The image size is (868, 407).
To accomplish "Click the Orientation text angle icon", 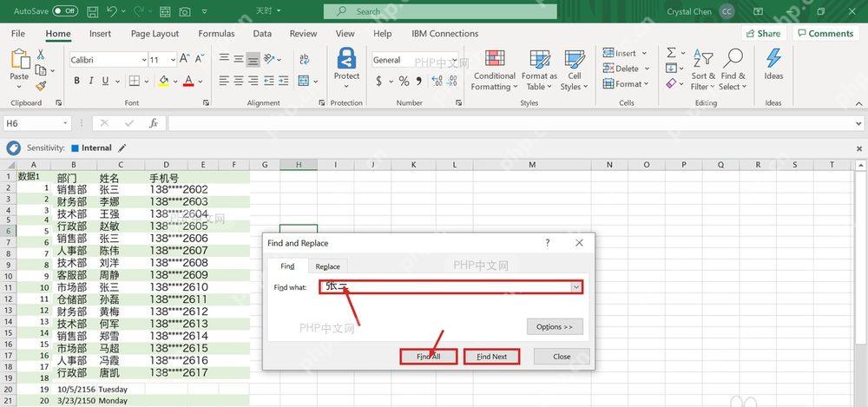I will [269, 59].
